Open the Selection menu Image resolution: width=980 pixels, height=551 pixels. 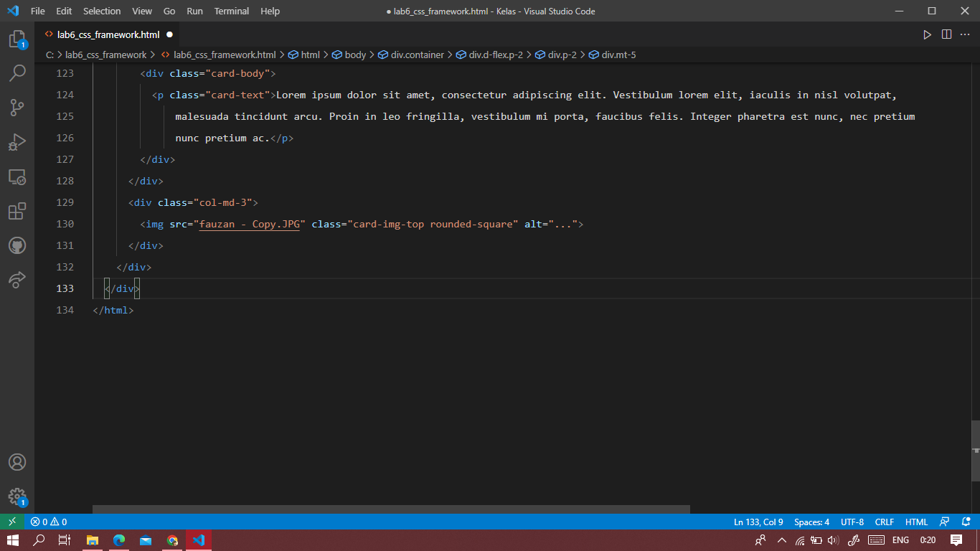tap(102, 11)
